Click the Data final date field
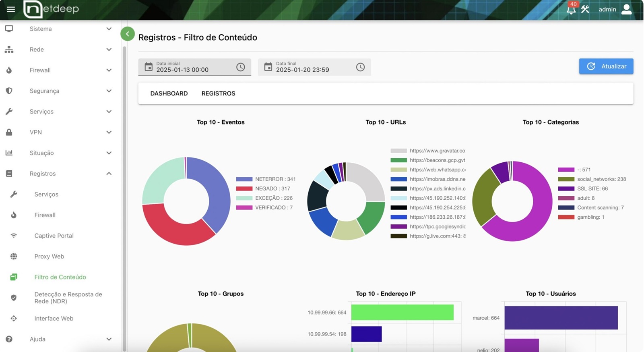 coord(314,67)
